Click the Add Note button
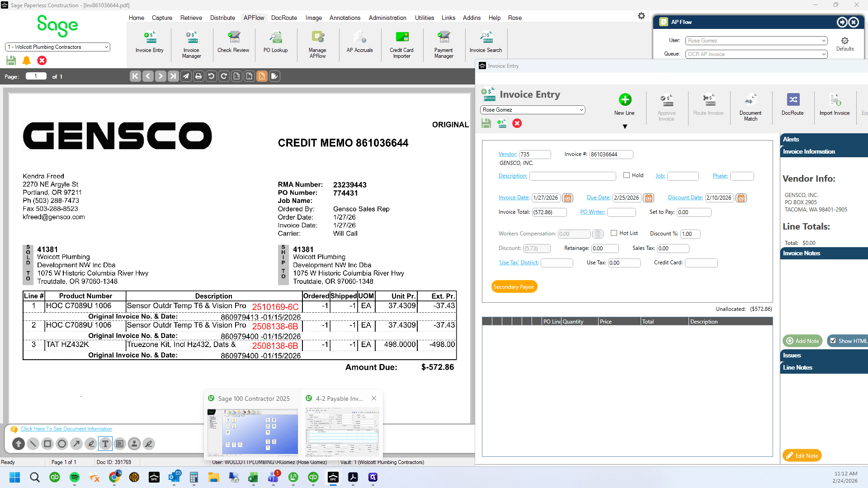Viewport: 868px width, 488px height. point(802,341)
